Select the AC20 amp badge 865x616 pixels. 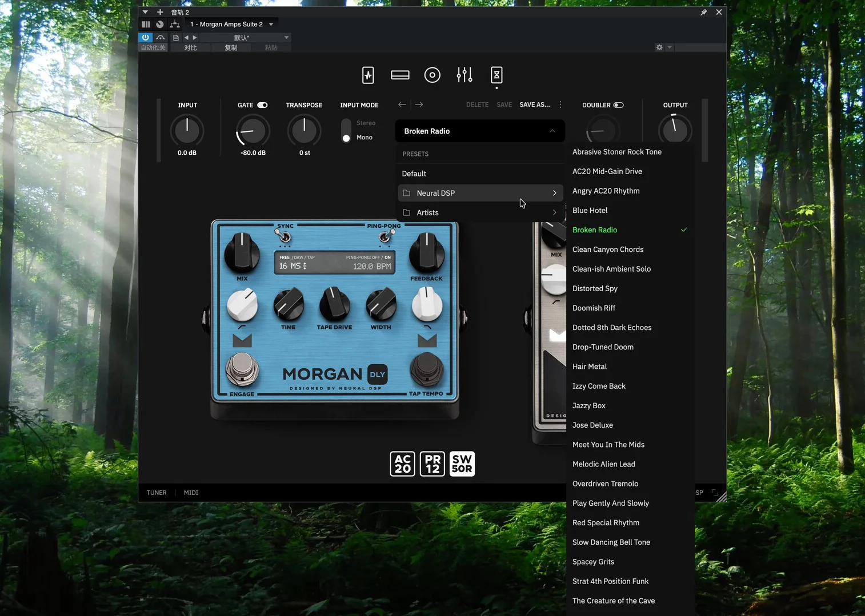402,464
